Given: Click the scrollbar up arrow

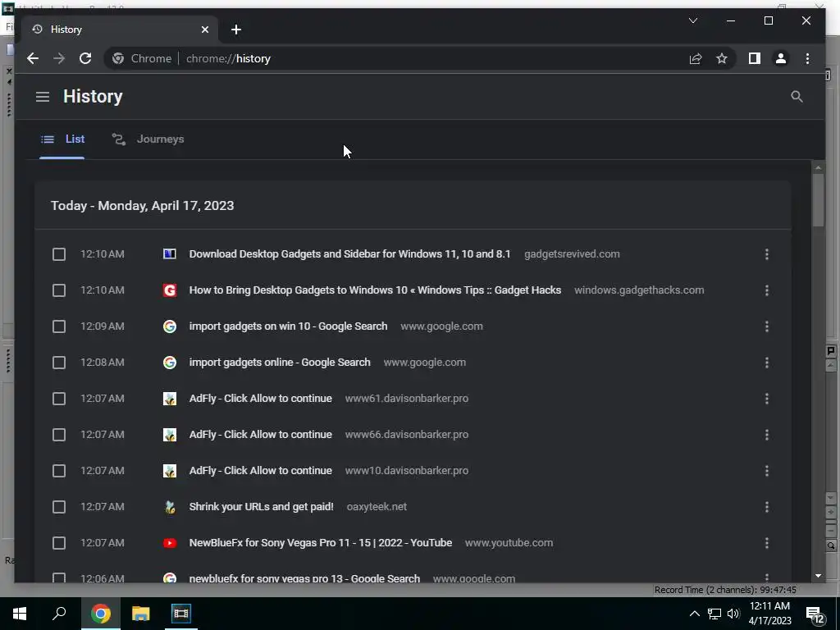Looking at the screenshot, I should (x=818, y=167).
